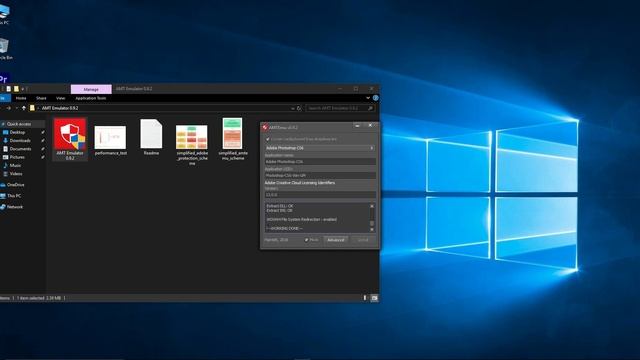Minimize the File Explorer window
640x360 pixels.
[x=340, y=89]
